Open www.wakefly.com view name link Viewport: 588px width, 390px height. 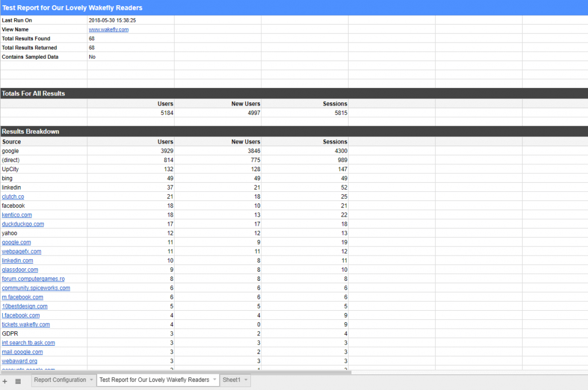(109, 30)
